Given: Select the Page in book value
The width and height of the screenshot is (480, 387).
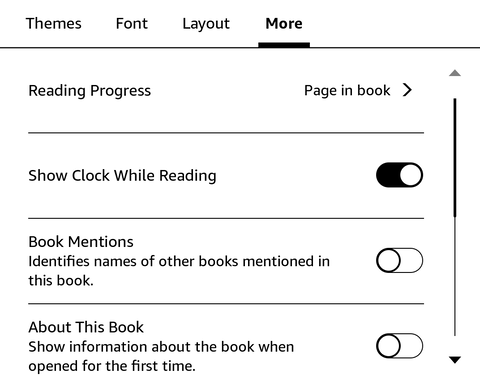Looking at the screenshot, I should pyautogui.click(x=347, y=91).
